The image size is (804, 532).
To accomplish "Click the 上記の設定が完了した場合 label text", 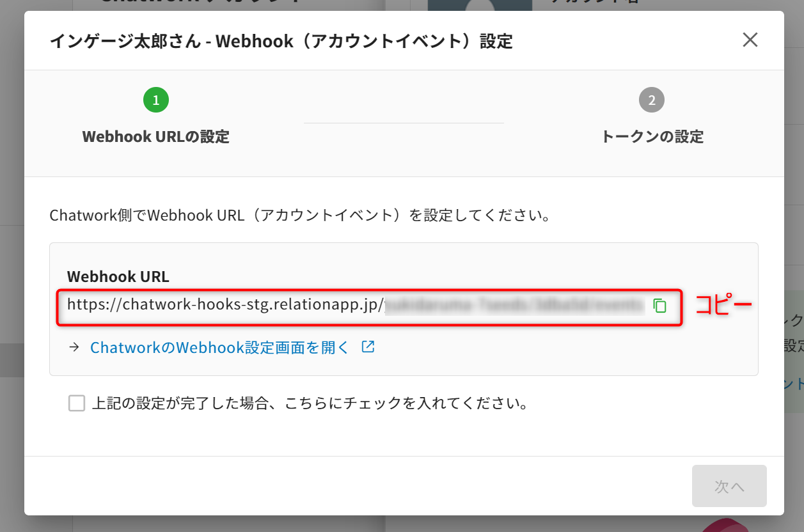I will (x=310, y=404).
